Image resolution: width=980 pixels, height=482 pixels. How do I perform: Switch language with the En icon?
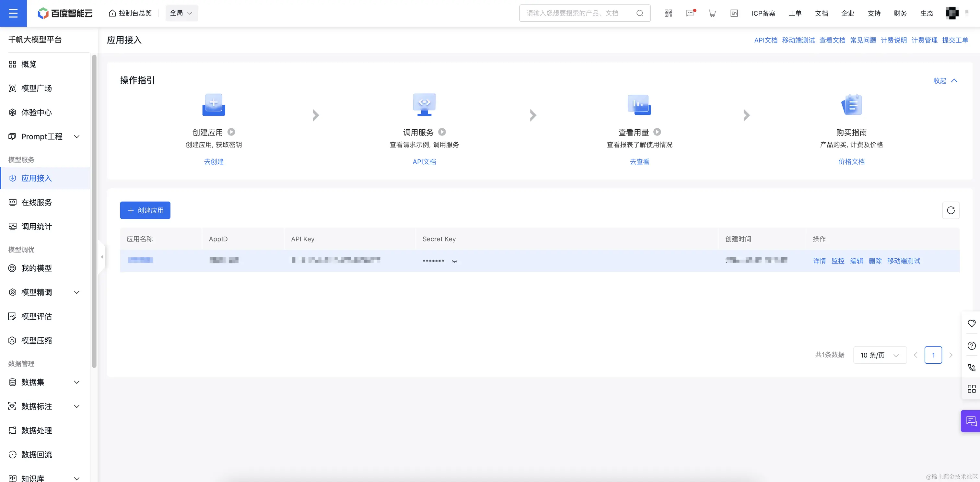click(x=734, y=13)
